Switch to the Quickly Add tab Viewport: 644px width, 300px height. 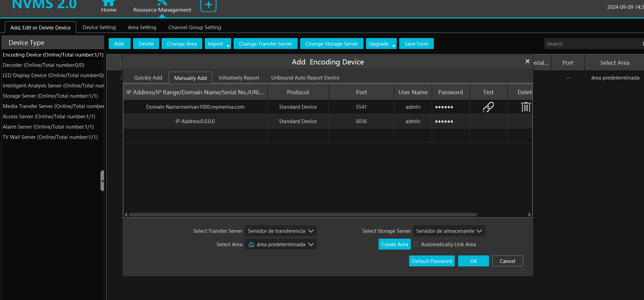148,78
